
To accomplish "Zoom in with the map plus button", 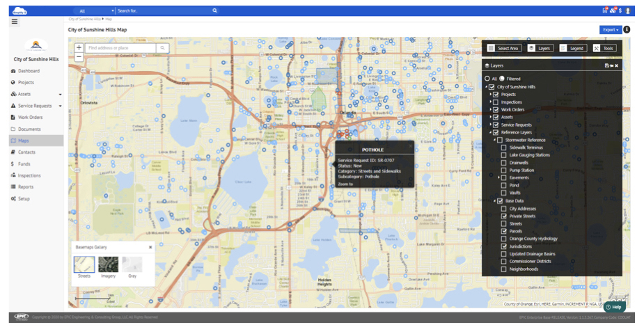I will pyautogui.click(x=79, y=48).
